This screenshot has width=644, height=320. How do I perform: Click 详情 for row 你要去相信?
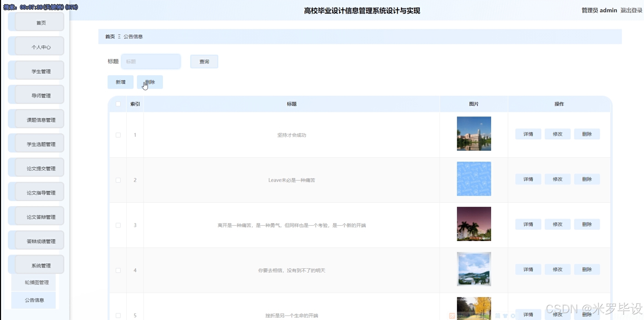click(x=528, y=270)
